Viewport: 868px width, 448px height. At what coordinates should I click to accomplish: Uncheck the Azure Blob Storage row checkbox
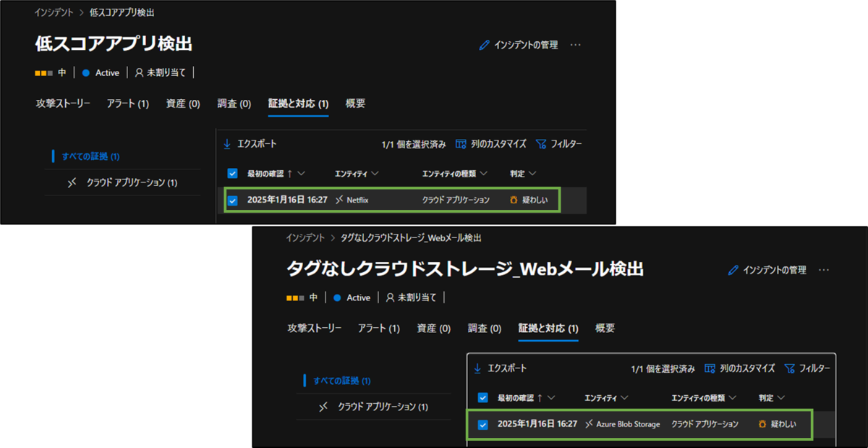pyautogui.click(x=482, y=425)
